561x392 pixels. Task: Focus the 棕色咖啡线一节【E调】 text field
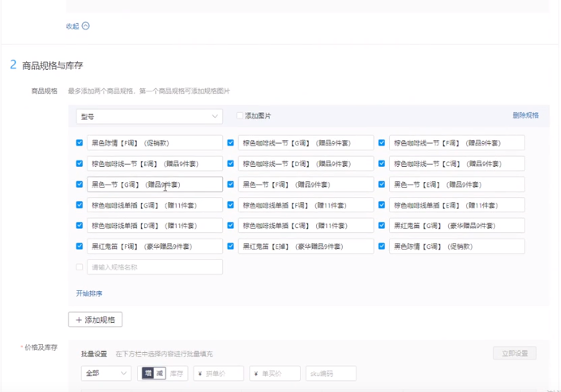pos(154,164)
